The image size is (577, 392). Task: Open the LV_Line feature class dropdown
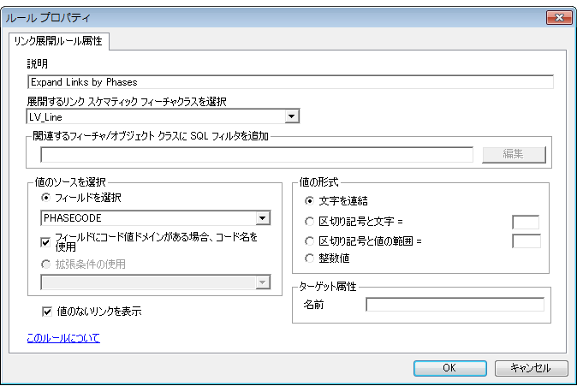[x=291, y=116]
